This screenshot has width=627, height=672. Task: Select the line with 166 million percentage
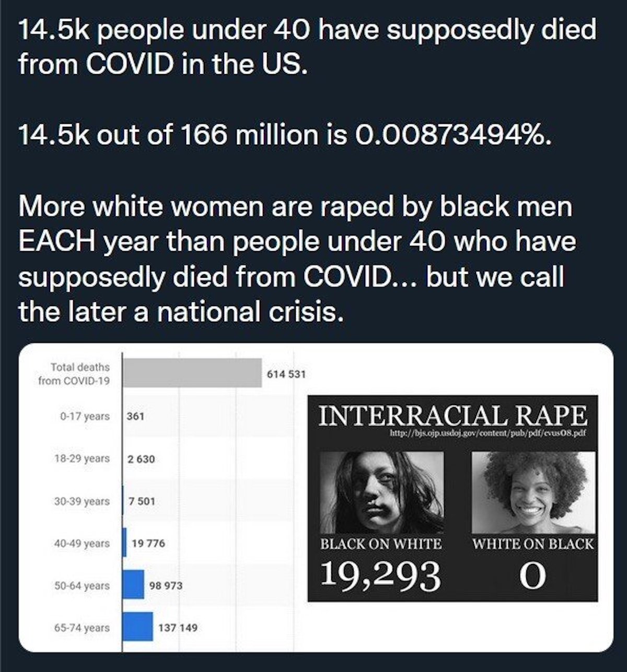pyautogui.click(x=285, y=136)
